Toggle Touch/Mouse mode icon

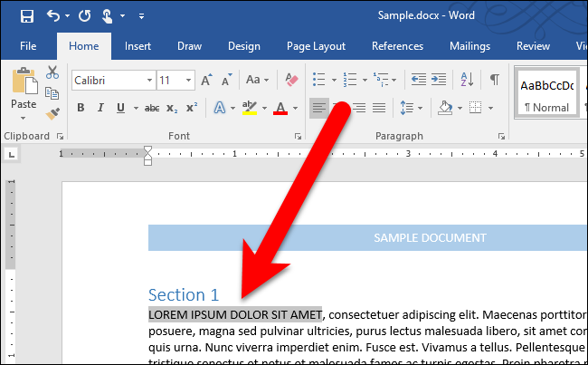coord(108,16)
